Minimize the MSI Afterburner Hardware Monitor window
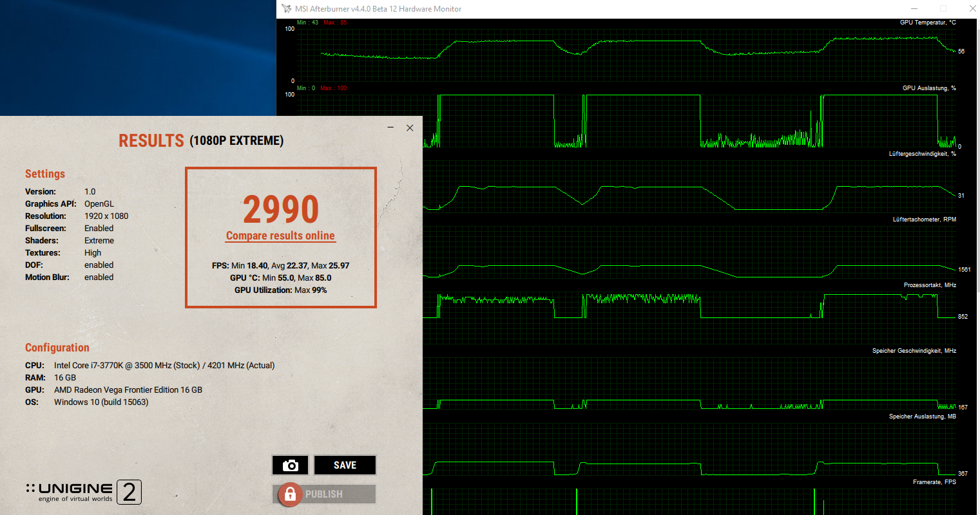 (914, 8)
